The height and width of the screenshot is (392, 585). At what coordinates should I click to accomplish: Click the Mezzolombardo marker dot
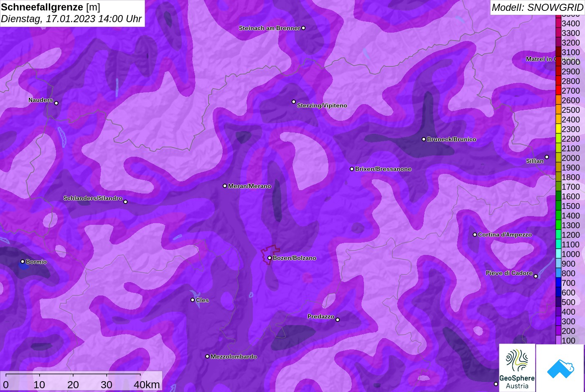pyautogui.click(x=207, y=356)
